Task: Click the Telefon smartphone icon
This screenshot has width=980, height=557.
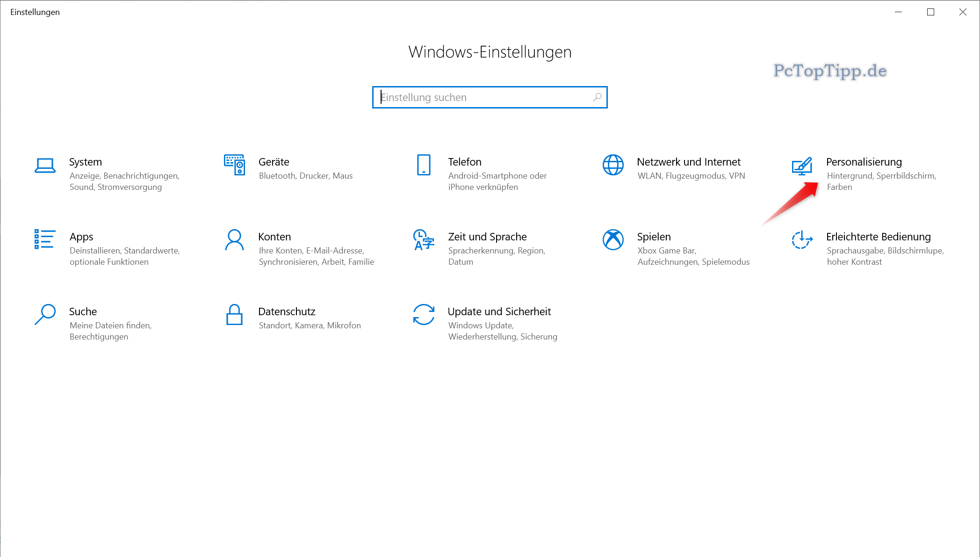Action: [424, 165]
